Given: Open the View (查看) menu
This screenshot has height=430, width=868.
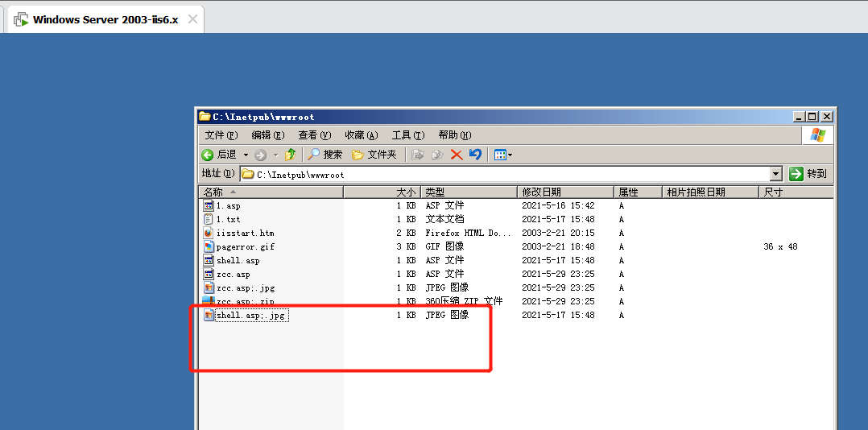Looking at the screenshot, I should pyautogui.click(x=314, y=135).
